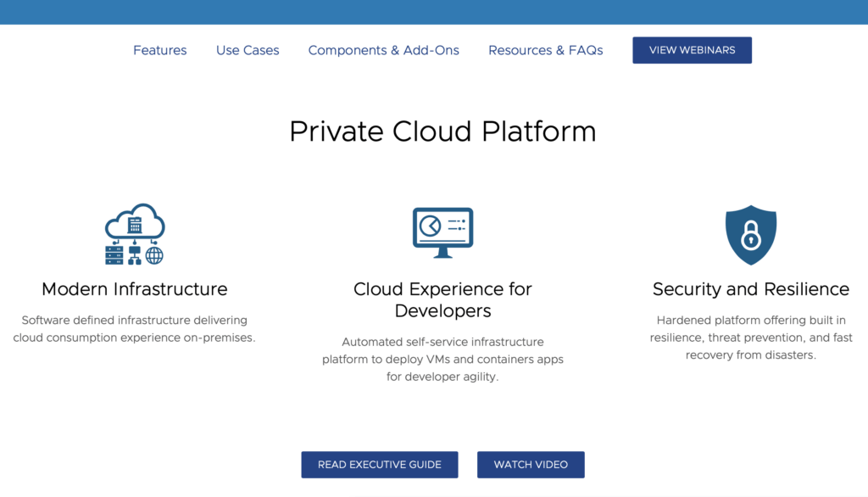Click the software defined infrastructure description text

[x=135, y=329]
